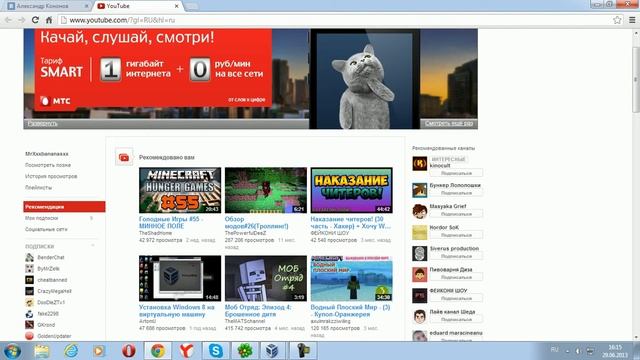
Task: Open ICQ flower icon in the taskbar
Action: point(244,351)
